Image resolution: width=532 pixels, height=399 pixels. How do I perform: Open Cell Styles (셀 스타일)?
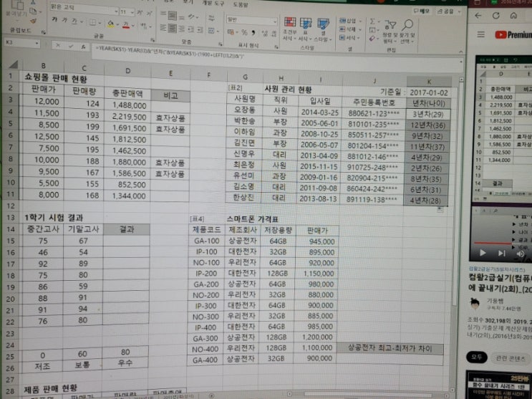321,29
